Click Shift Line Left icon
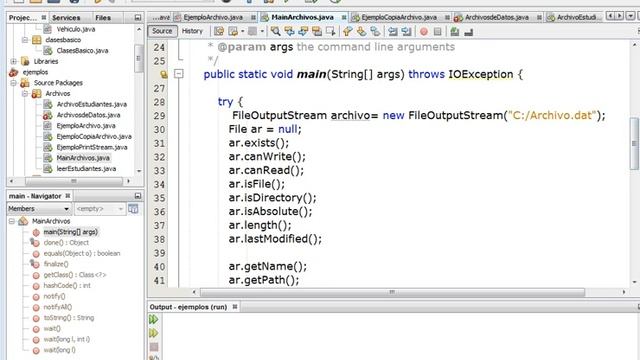The height and width of the screenshot is (360, 640). (x=393, y=31)
